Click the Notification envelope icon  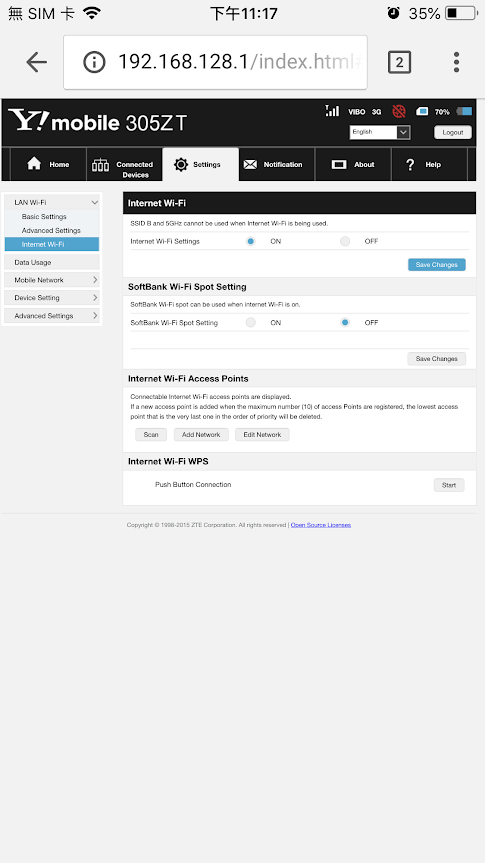coord(250,165)
